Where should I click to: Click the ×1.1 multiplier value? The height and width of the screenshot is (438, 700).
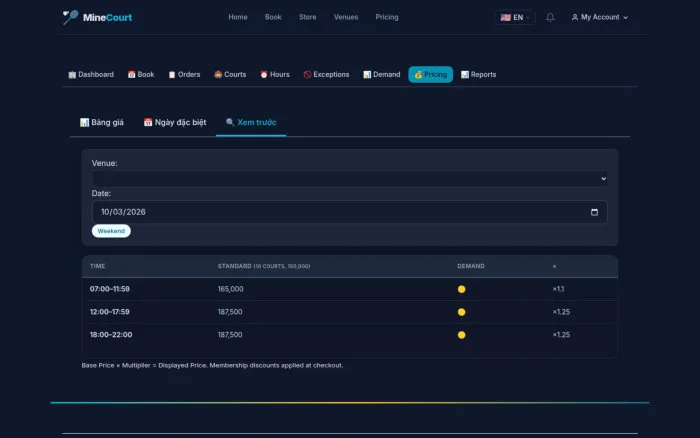(558, 289)
